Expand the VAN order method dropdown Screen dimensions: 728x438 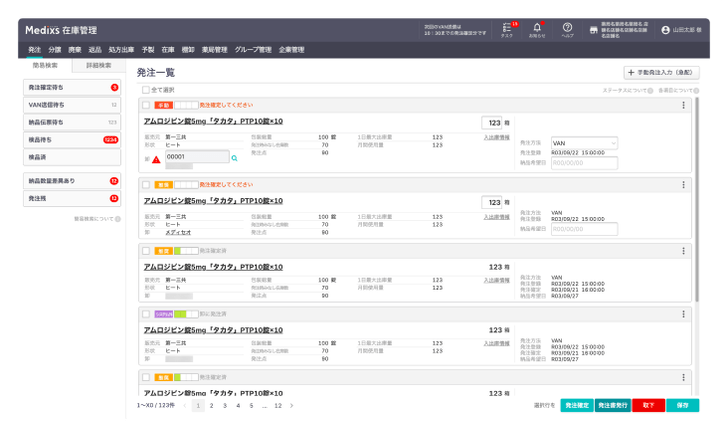[x=584, y=143]
